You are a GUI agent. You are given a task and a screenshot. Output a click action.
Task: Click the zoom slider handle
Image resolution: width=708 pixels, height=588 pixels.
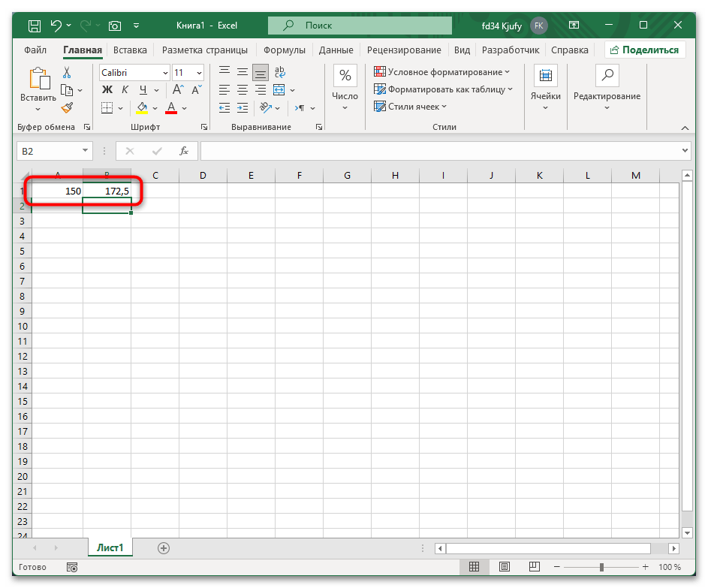click(x=601, y=567)
